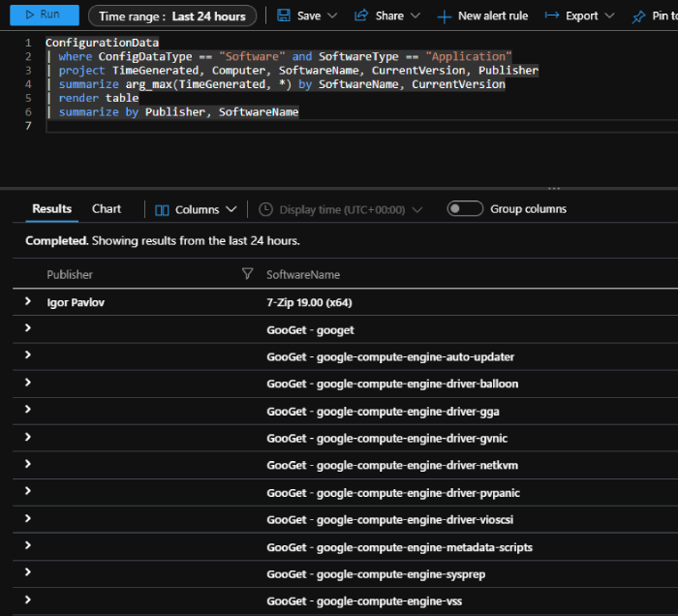Click the Columns layout icon

click(162, 209)
